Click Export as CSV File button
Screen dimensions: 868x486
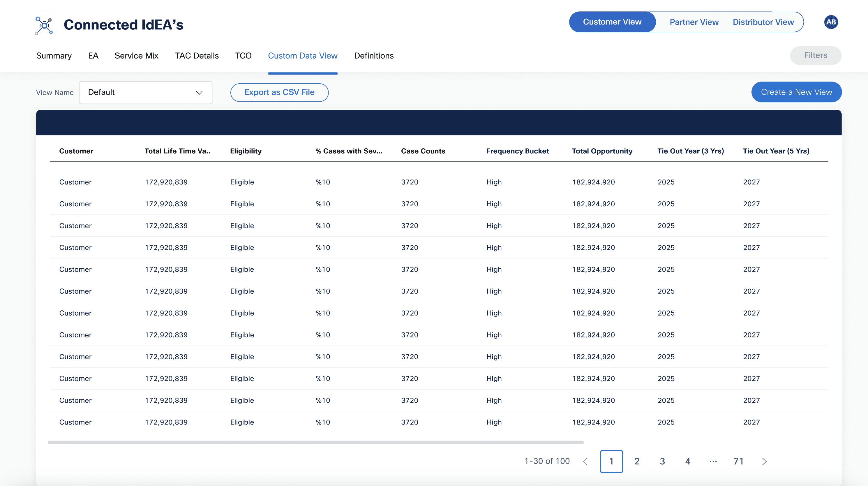pyautogui.click(x=279, y=92)
